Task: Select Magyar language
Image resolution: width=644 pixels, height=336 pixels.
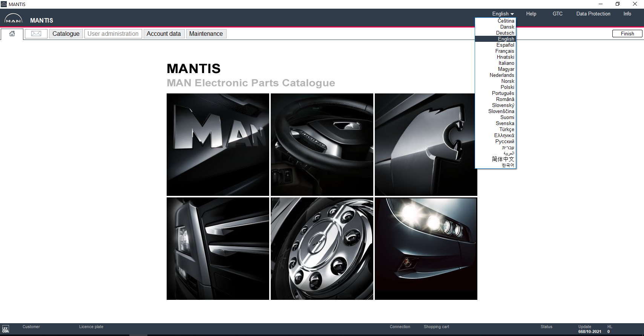Action: point(495,69)
